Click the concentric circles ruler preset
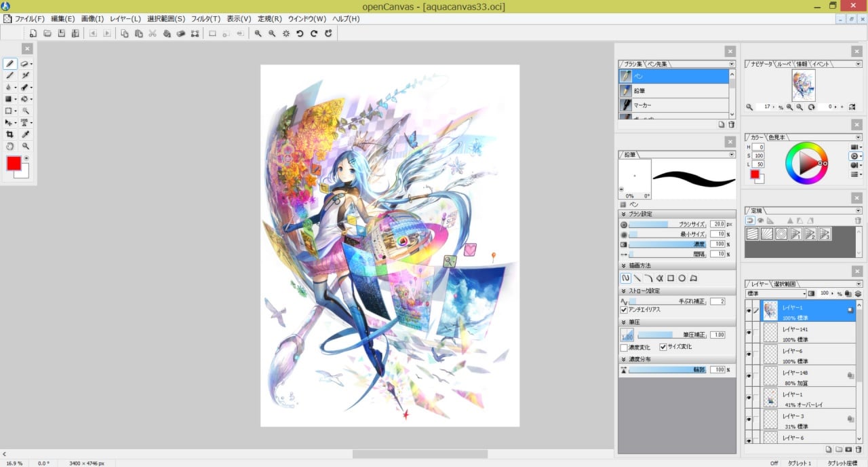This screenshot has height=467, width=868. pyautogui.click(x=781, y=234)
